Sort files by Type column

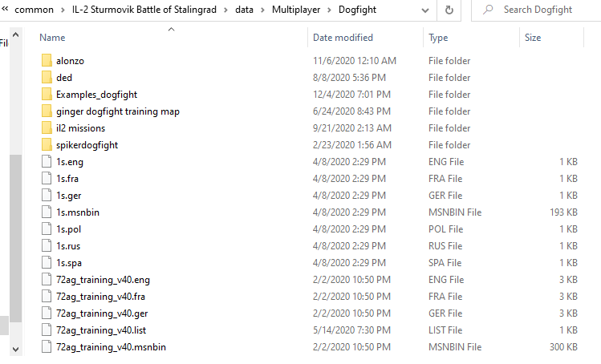(438, 38)
